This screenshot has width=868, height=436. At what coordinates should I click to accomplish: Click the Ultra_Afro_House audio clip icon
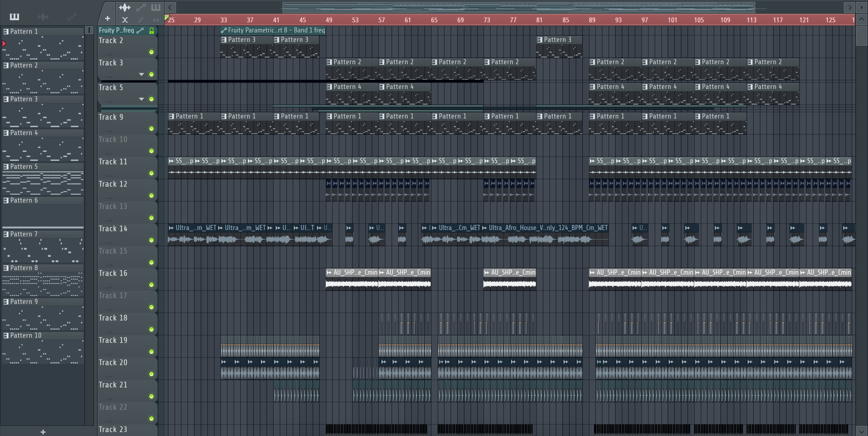click(x=485, y=228)
